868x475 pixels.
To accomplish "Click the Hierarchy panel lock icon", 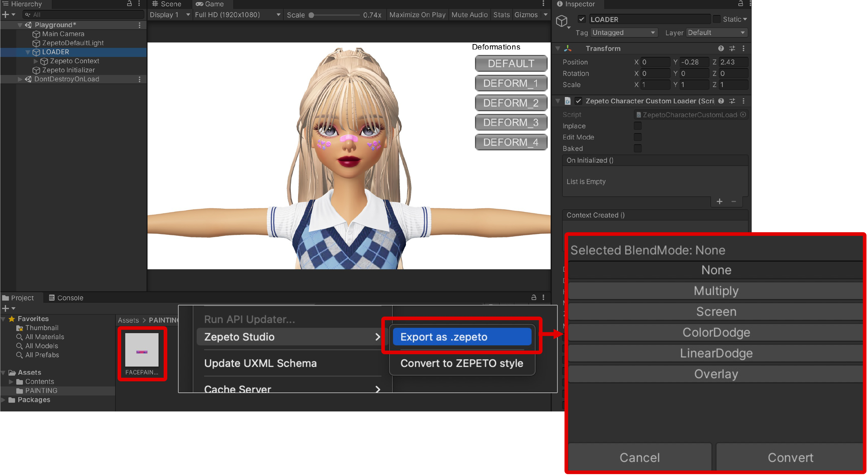I will pos(129,4).
